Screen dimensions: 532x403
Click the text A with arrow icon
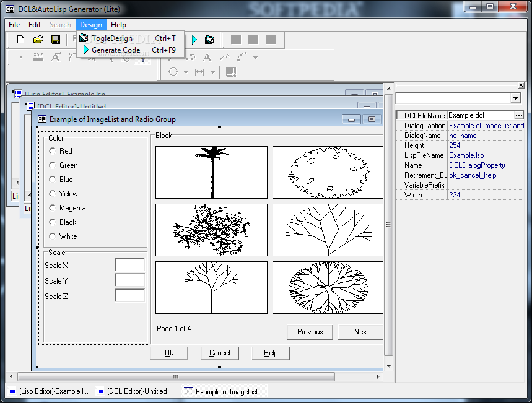click(x=56, y=57)
